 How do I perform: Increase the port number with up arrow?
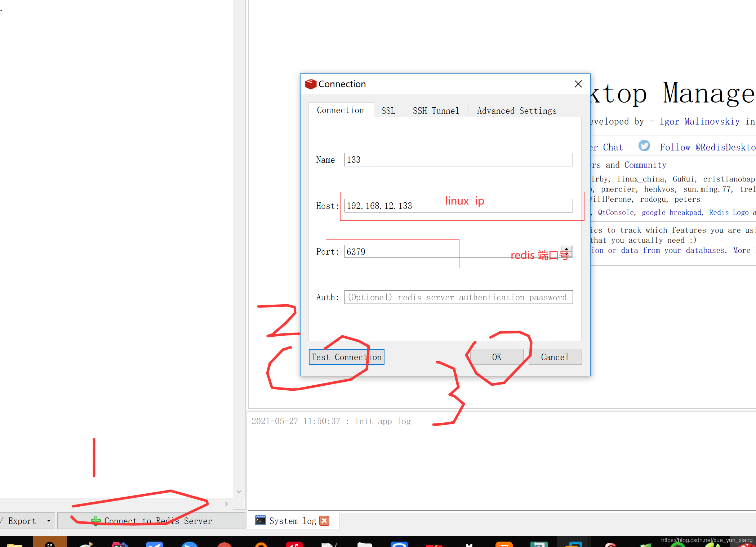click(566, 248)
